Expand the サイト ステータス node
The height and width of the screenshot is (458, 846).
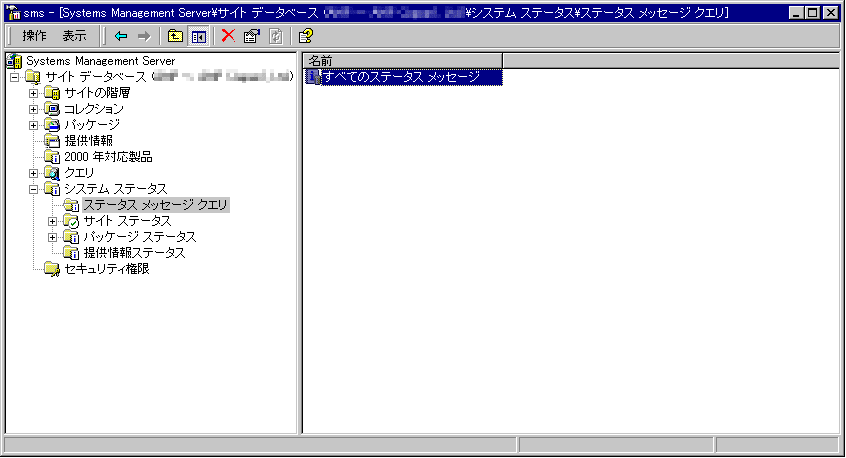pos(52,221)
